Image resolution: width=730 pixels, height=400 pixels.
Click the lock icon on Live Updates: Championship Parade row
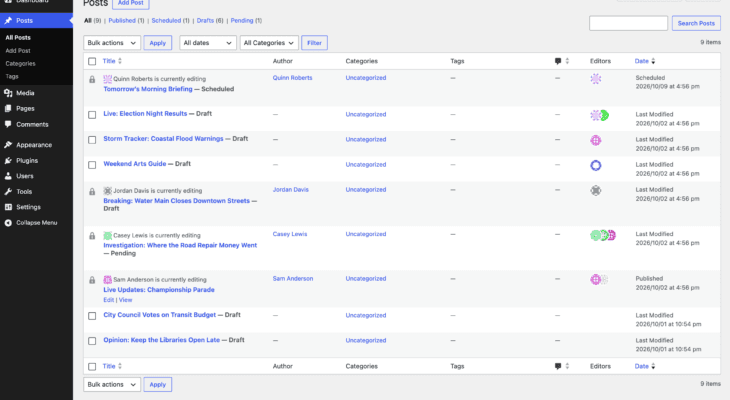92,280
